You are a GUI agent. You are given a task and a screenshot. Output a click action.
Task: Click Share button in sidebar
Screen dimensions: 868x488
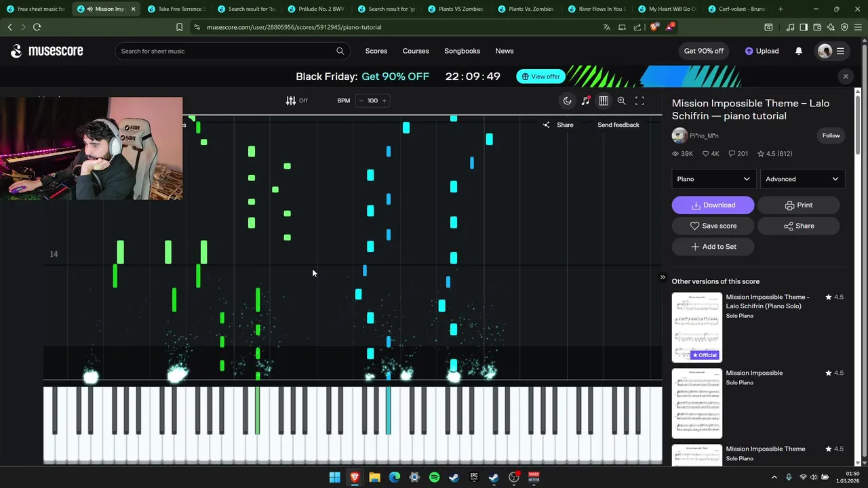[x=798, y=226]
